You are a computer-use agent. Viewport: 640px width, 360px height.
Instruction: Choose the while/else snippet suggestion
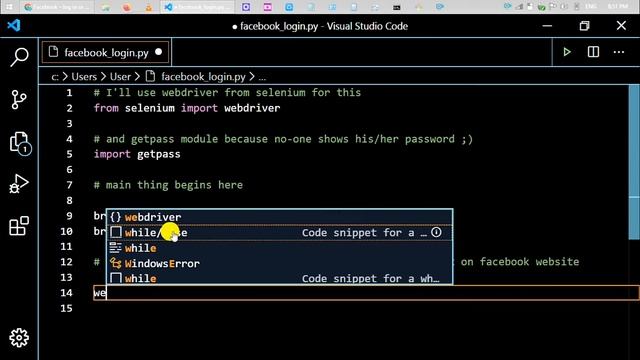[x=280, y=233]
